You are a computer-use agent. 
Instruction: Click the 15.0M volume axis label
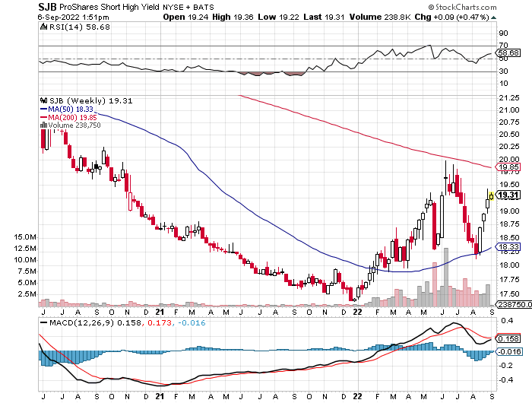pos(25,237)
